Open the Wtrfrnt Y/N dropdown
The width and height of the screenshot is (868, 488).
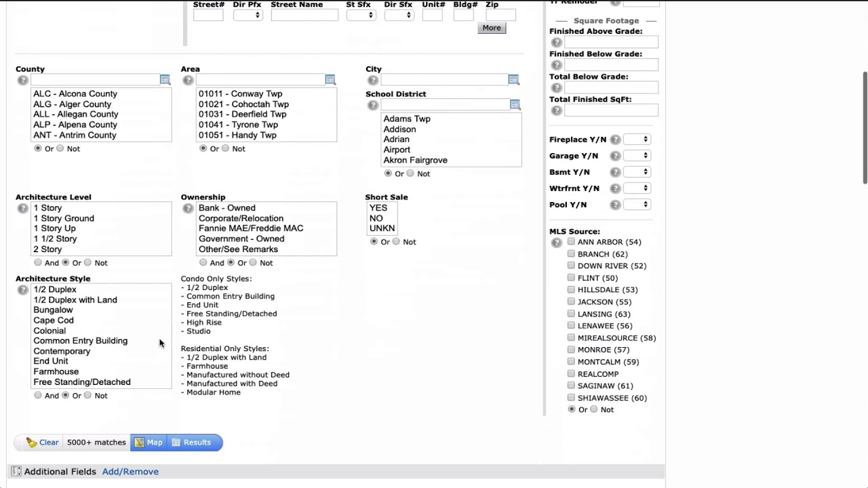pos(637,188)
